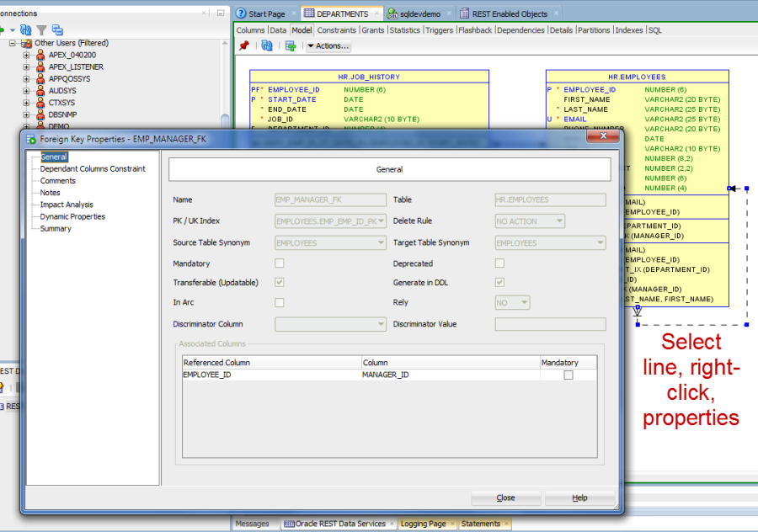This screenshot has width=758, height=532.
Task: Click the Oracle REST Data Services tab icon
Action: click(288, 523)
